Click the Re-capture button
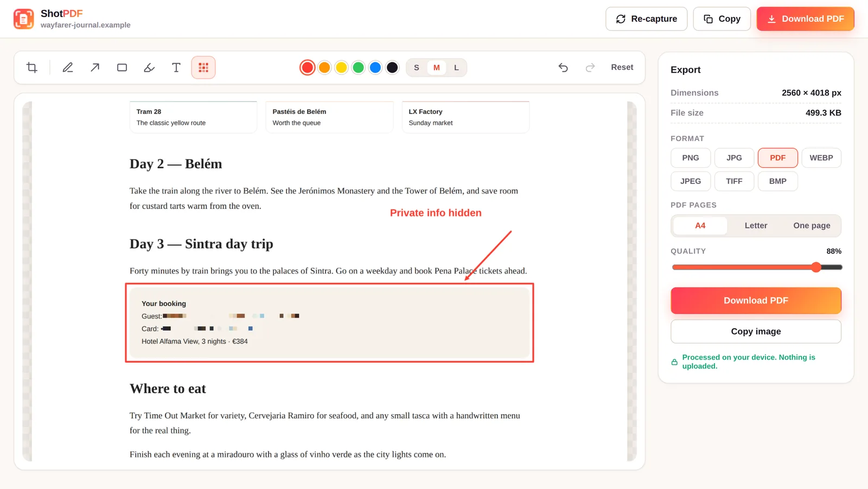The height and width of the screenshot is (489, 868). (647, 19)
